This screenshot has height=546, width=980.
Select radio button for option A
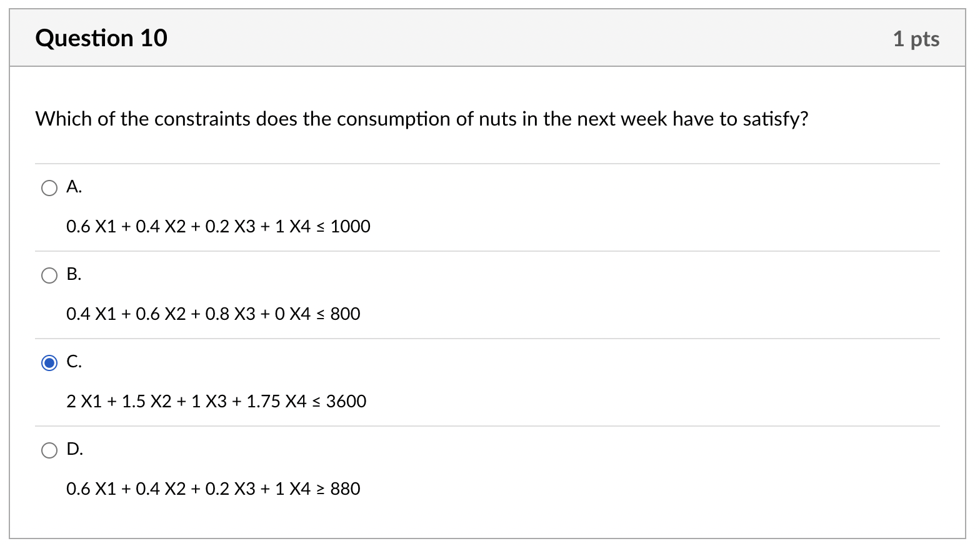tap(49, 187)
